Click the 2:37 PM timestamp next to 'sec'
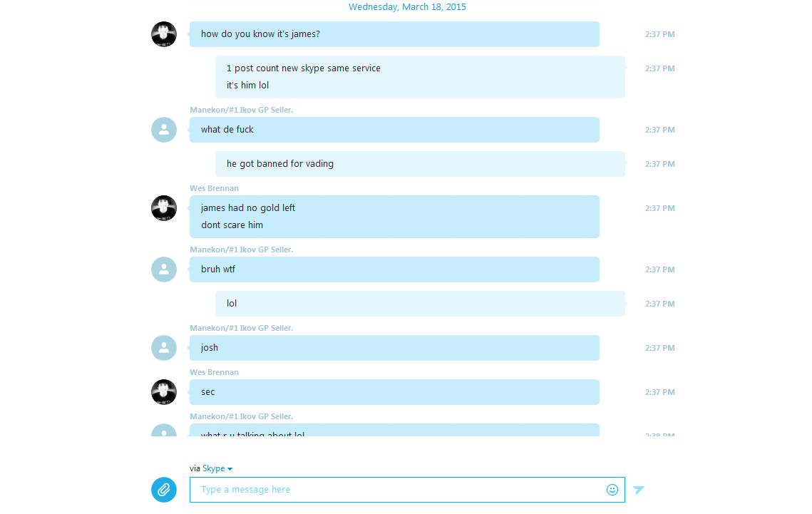The image size is (812, 514). pyautogui.click(x=659, y=392)
